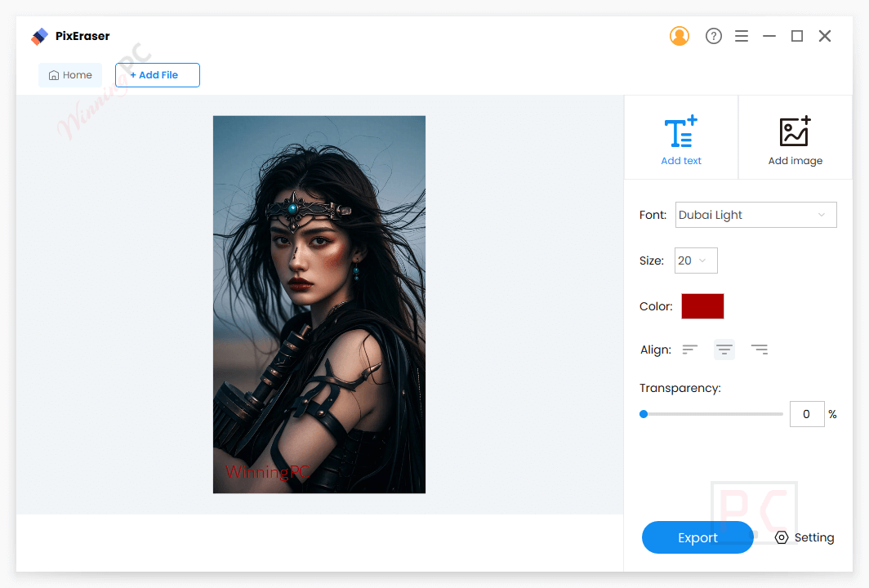The image size is (869, 588).
Task: Open the red Color swatch picker
Action: [702, 306]
